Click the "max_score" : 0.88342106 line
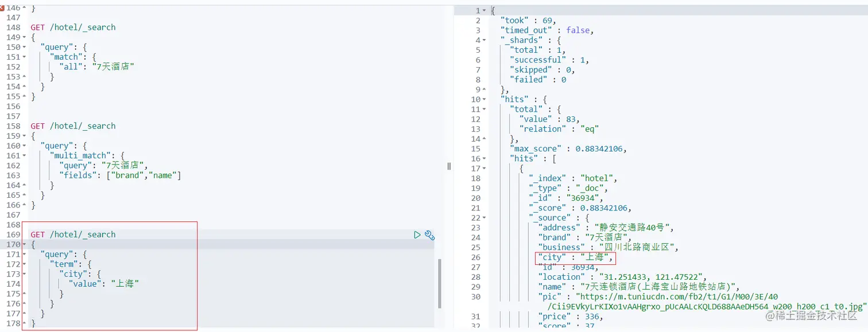 568,149
